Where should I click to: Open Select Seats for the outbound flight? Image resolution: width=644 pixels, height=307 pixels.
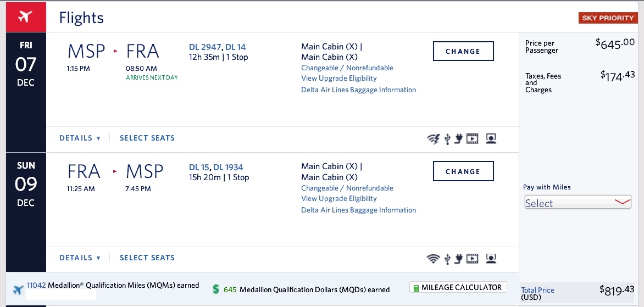(x=147, y=138)
